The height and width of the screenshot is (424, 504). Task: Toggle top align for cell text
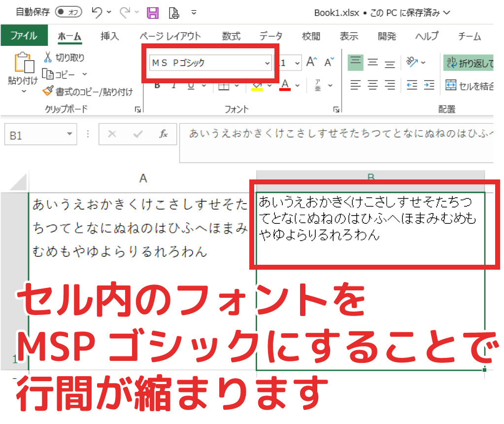click(356, 62)
